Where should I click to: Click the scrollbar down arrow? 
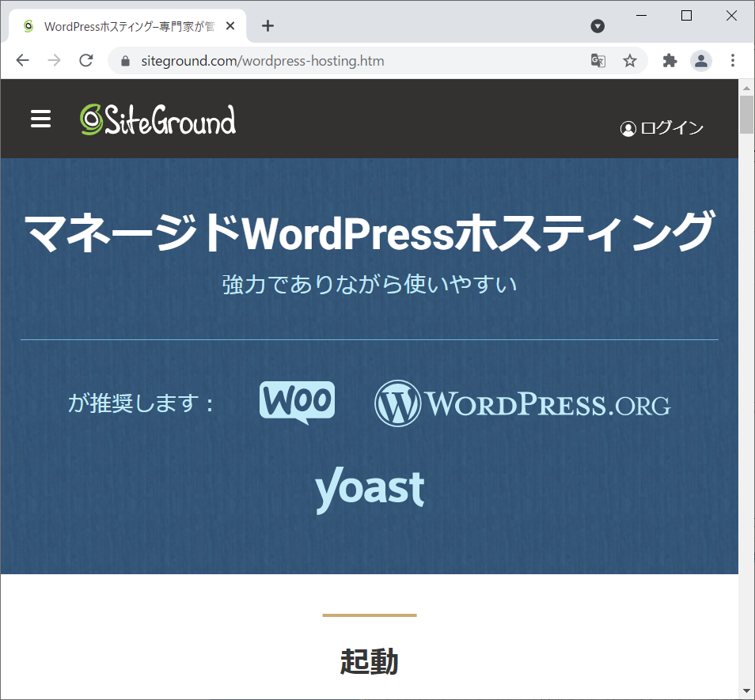point(746,691)
